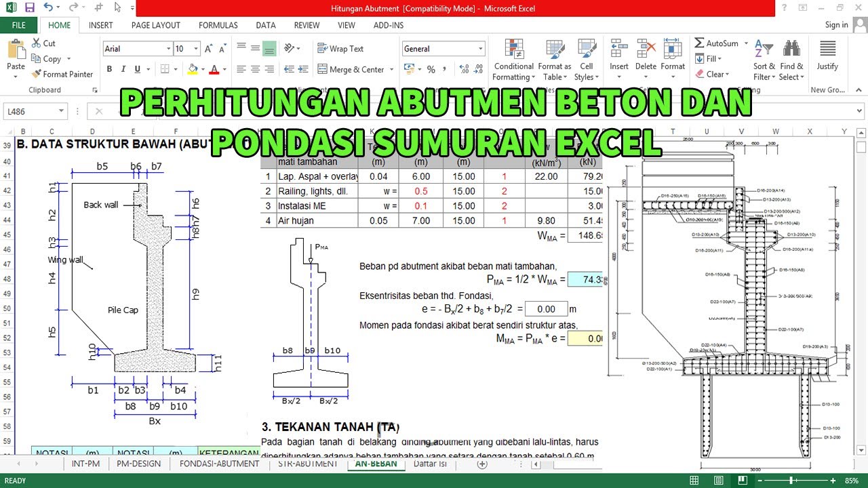This screenshot has width=868, height=488.
Task: Align text left
Action: click(241, 69)
